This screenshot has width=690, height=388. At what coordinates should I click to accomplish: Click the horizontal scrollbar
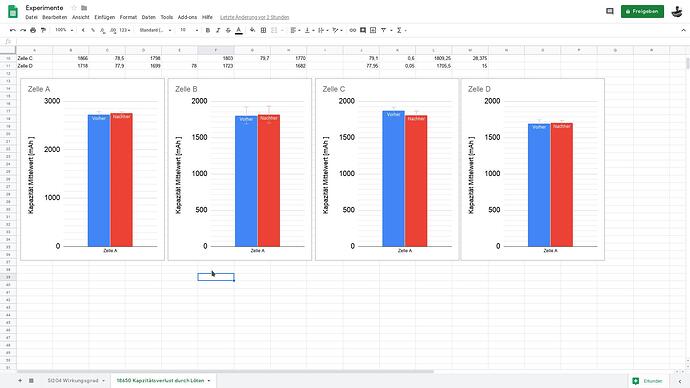225,372
